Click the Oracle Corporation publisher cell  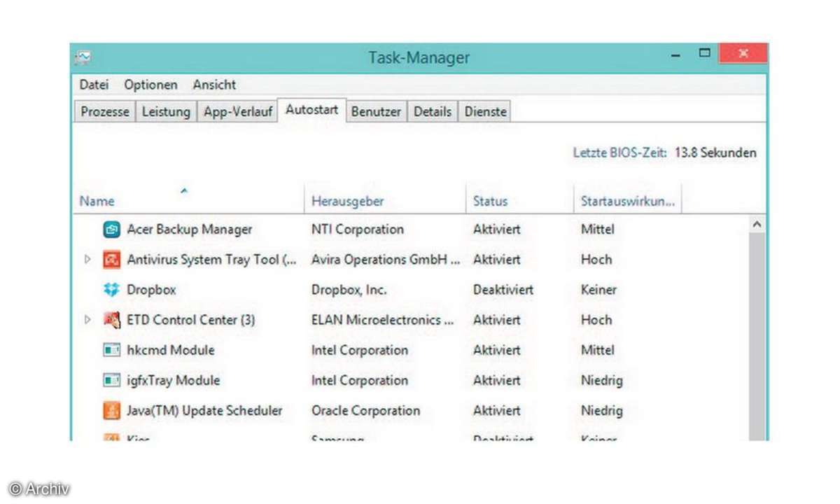365,410
